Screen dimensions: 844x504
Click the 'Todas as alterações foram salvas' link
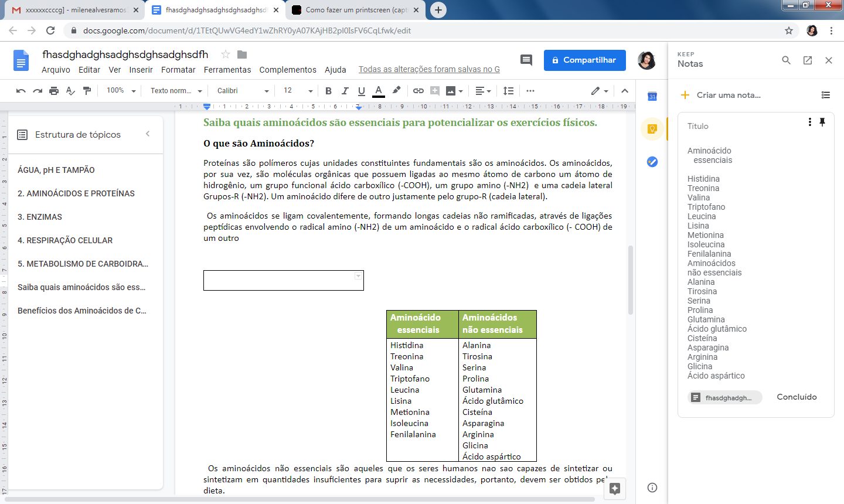[x=429, y=70]
